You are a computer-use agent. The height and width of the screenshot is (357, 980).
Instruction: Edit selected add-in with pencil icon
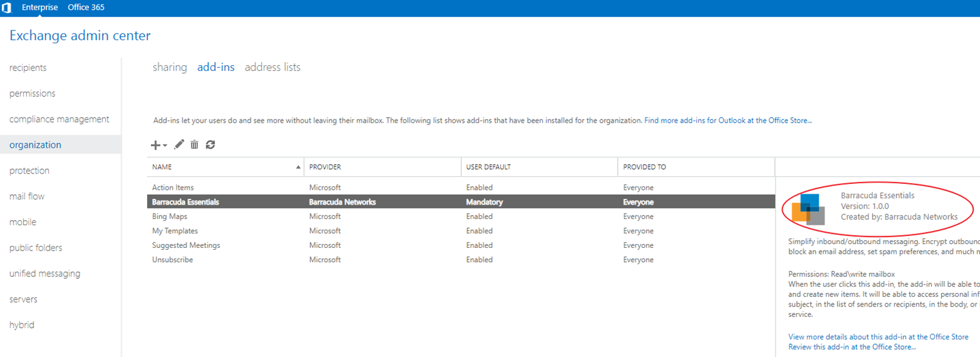[x=179, y=145]
